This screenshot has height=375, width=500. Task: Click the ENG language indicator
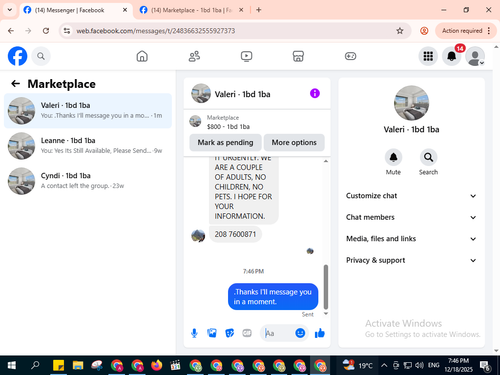pyautogui.click(x=433, y=365)
